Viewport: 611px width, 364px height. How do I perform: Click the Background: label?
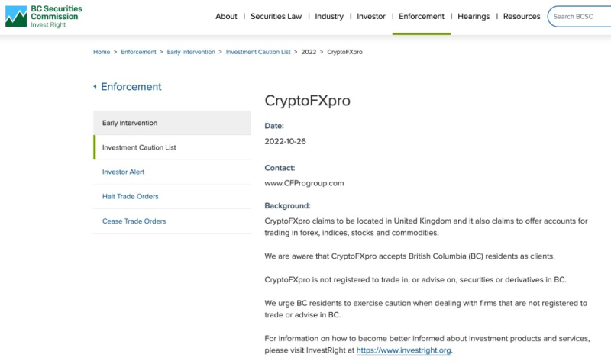(x=288, y=205)
